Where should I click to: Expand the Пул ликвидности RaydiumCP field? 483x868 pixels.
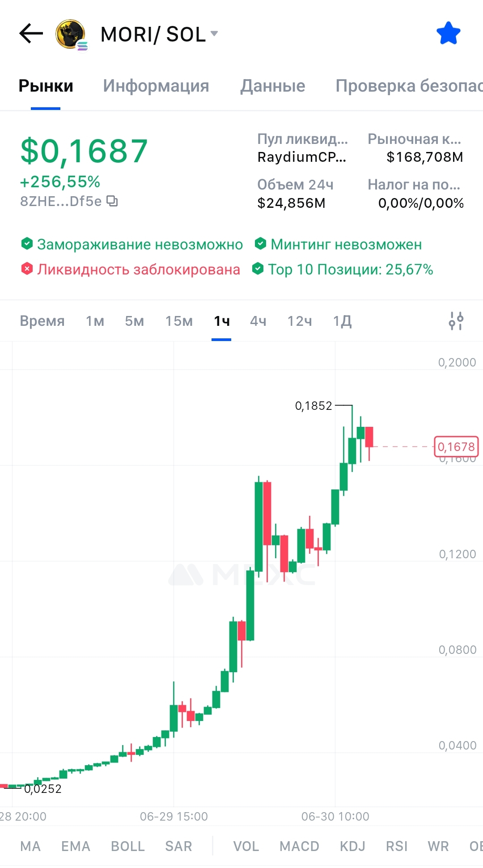[x=302, y=148]
